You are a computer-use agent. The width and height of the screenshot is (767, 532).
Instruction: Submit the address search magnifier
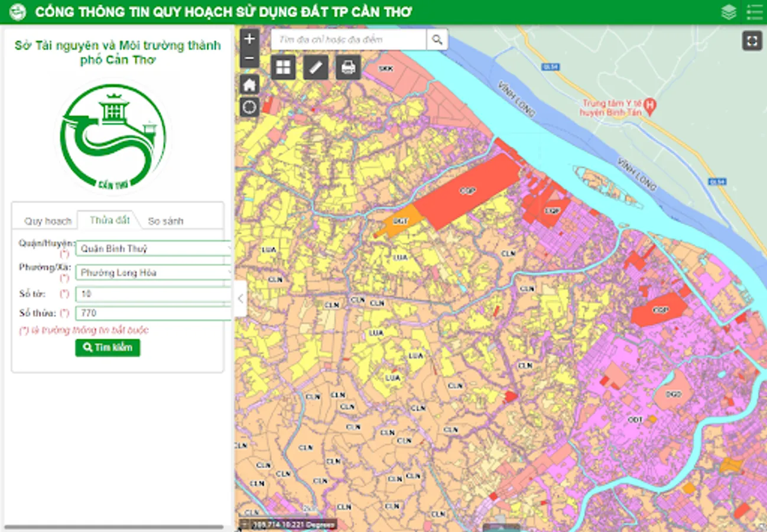(437, 40)
